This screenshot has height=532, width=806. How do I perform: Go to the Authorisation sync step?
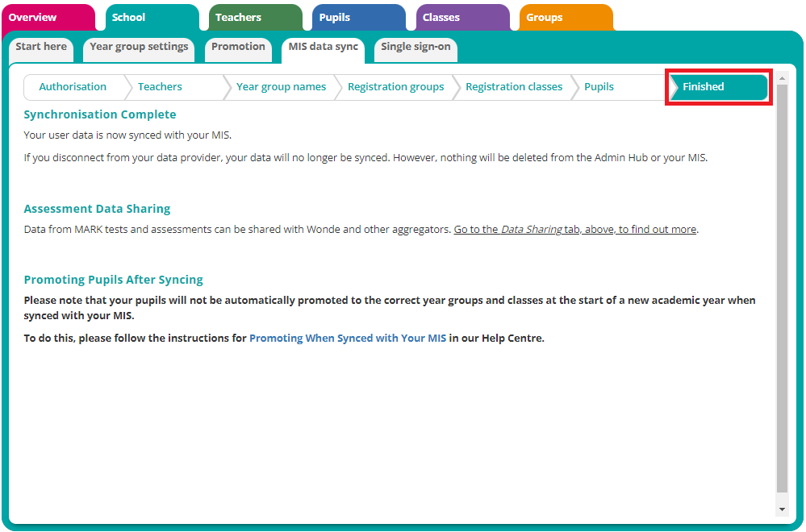tap(73, 87)
